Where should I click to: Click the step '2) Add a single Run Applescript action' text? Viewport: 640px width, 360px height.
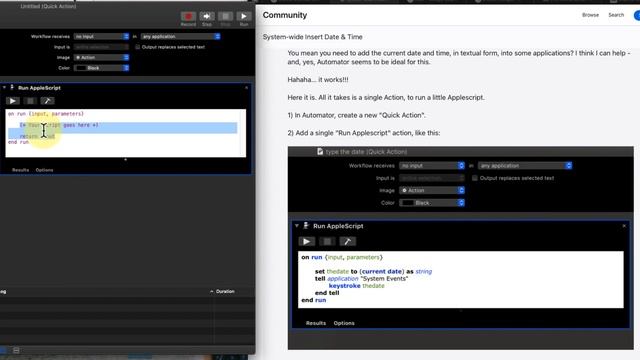coord(364,133)
